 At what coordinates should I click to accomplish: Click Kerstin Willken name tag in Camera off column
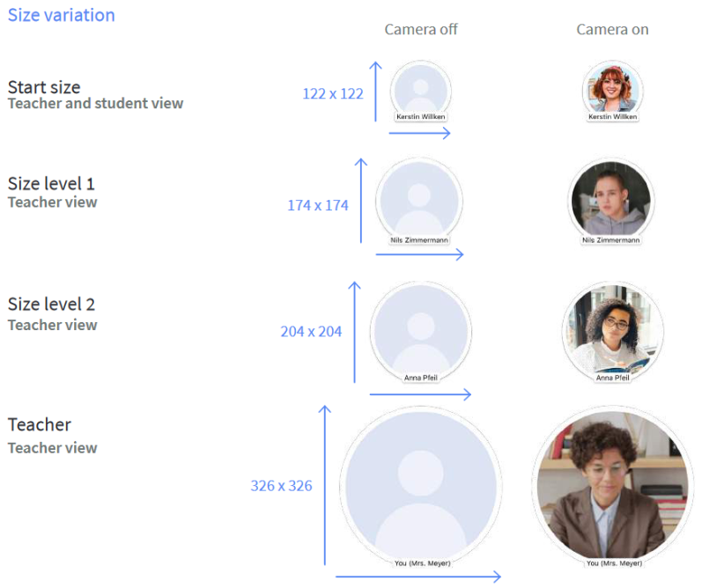click(x=420, y=117)
